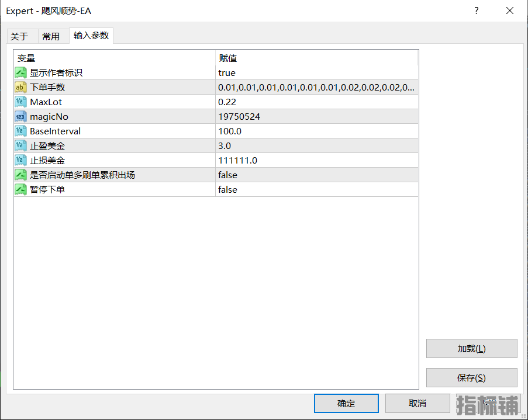
Task: Click the string icon beside 下单手数
Action: 21,88
